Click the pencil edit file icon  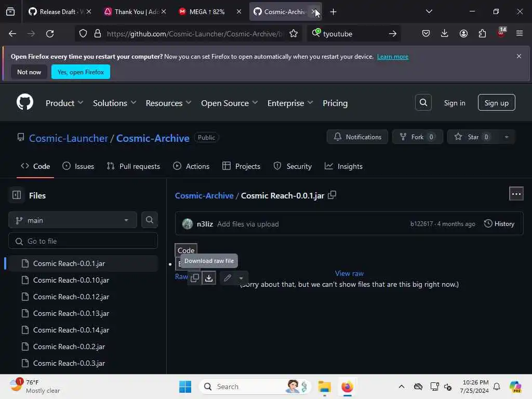(228, 278)
